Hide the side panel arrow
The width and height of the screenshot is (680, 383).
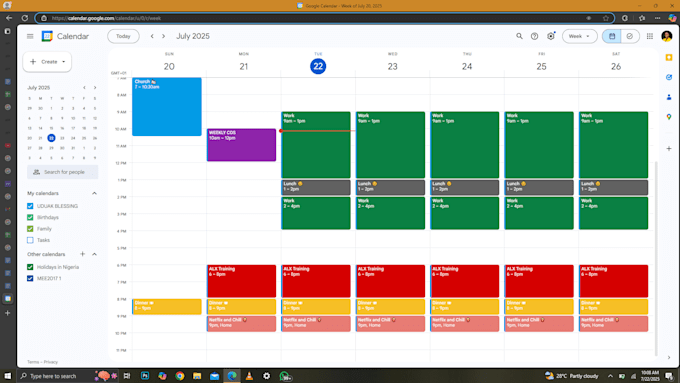[669, 357]
